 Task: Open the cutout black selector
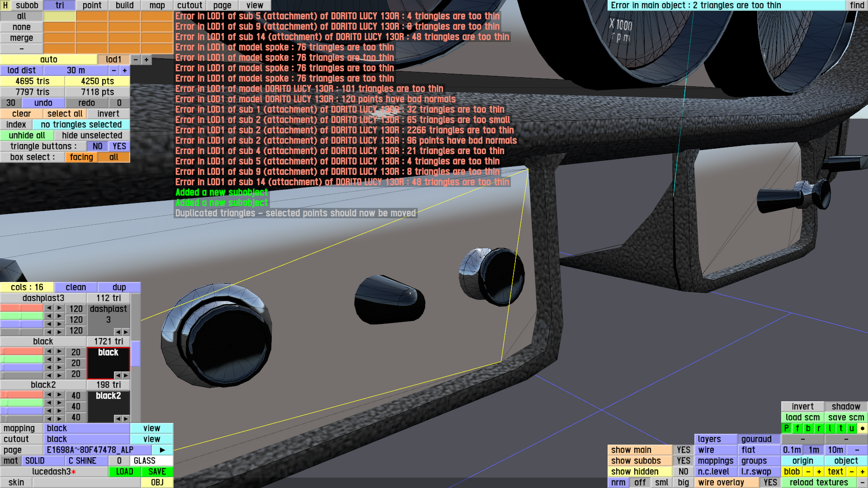click(86, 439)
